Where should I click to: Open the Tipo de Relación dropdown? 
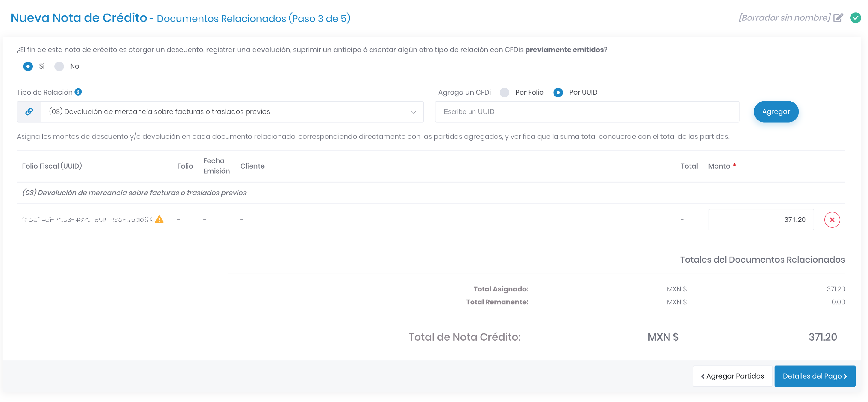(232, 112)
